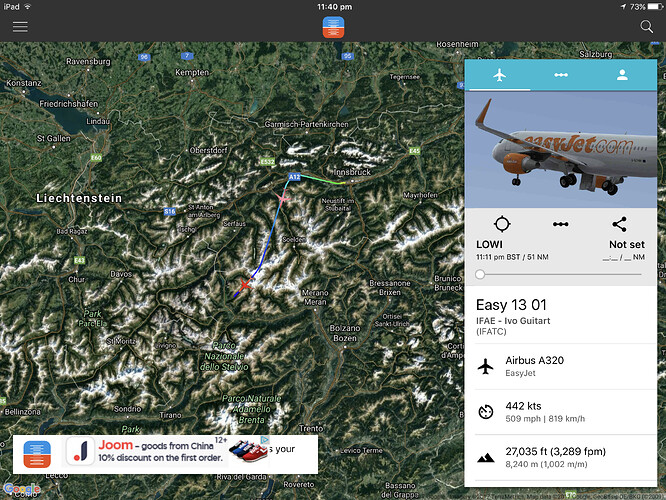The image size is (666, 500).
Task: Center map on aircraft target icon
Action: pos(502,224)
